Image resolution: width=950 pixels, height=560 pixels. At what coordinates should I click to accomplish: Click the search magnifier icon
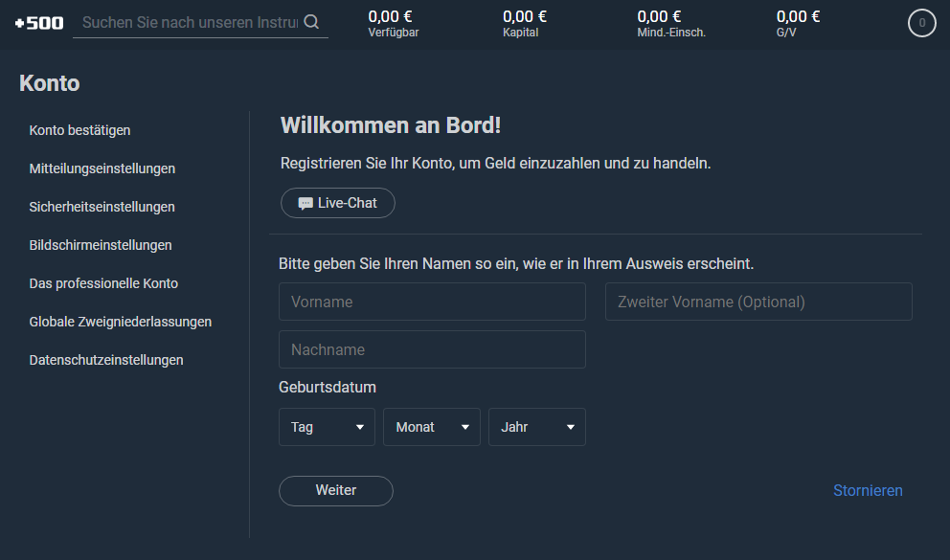tap(311, 22)
